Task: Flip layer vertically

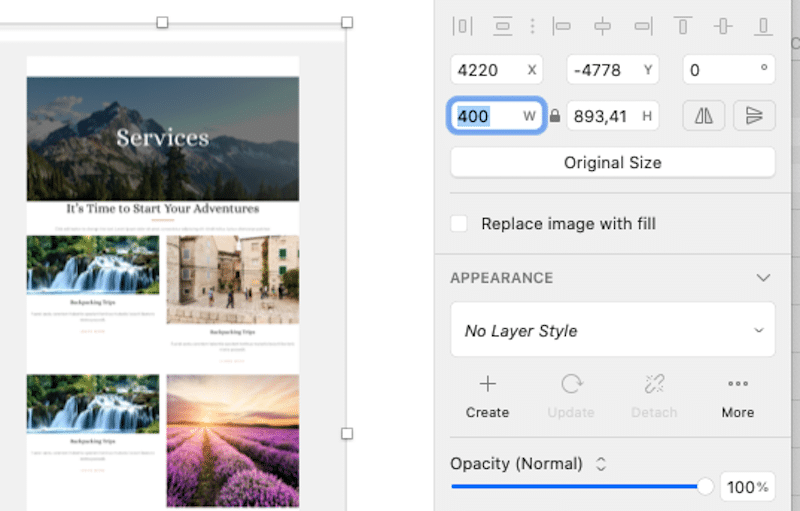Action: pyautogui.click(x=754, y=116)
